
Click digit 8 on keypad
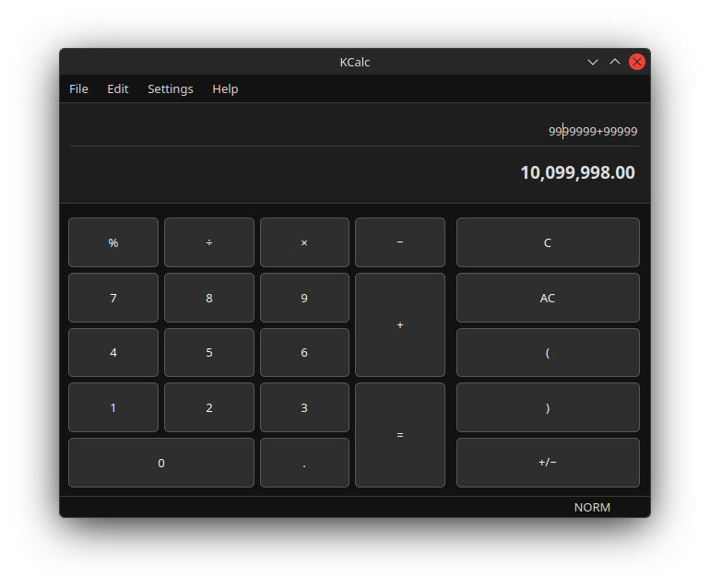[x=209, y=298]
